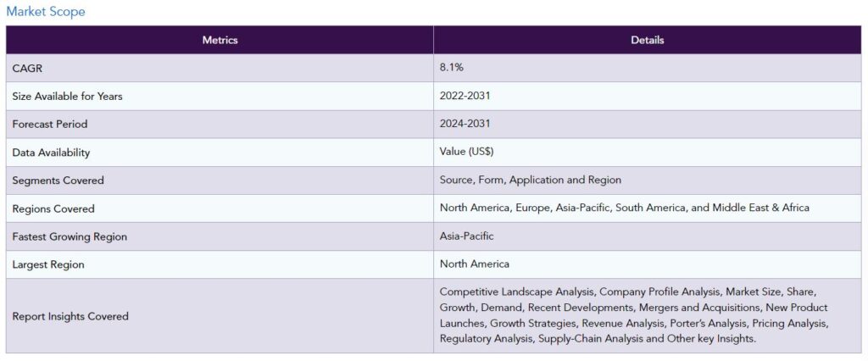The height and width of the screenshot is (361, 868).
Task: Select the Segments Covered label
Action: coord(58,180)
